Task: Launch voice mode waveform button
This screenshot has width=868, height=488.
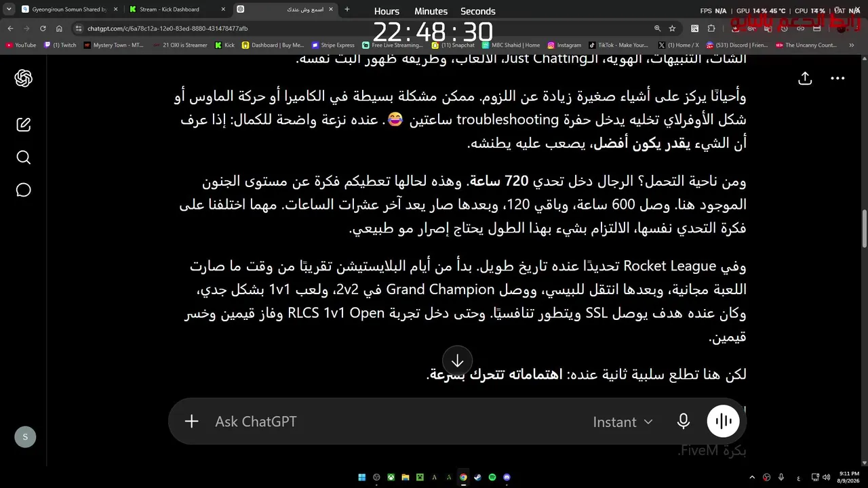Action: pos(724,422)
